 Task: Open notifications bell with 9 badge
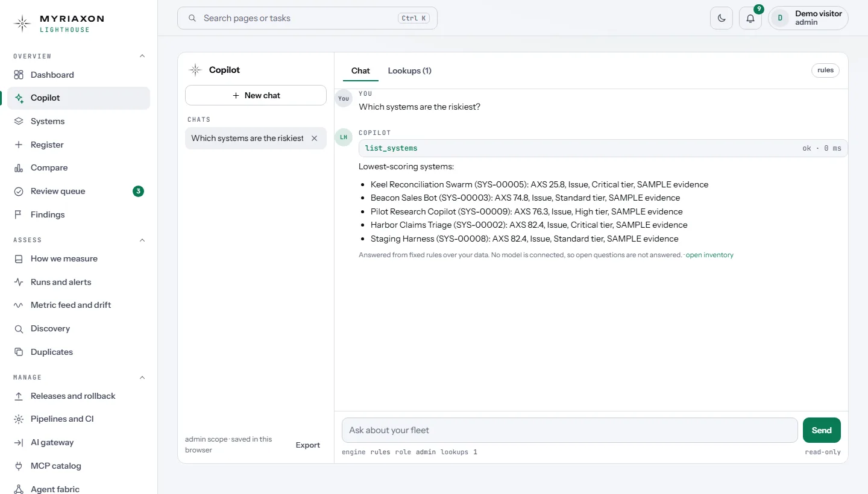(750, 18)
